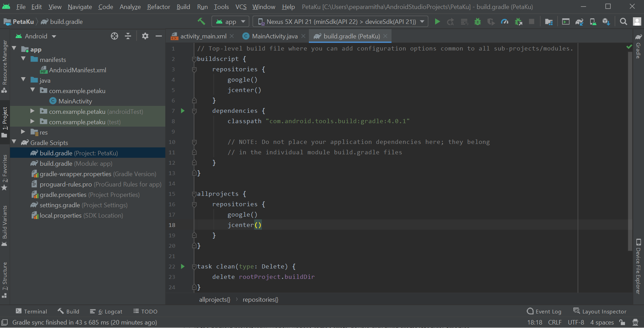Open the Android project view dropdown
The width and height of the screenshot is (644, 328).
pyautogui.click(x=36, y=36)
